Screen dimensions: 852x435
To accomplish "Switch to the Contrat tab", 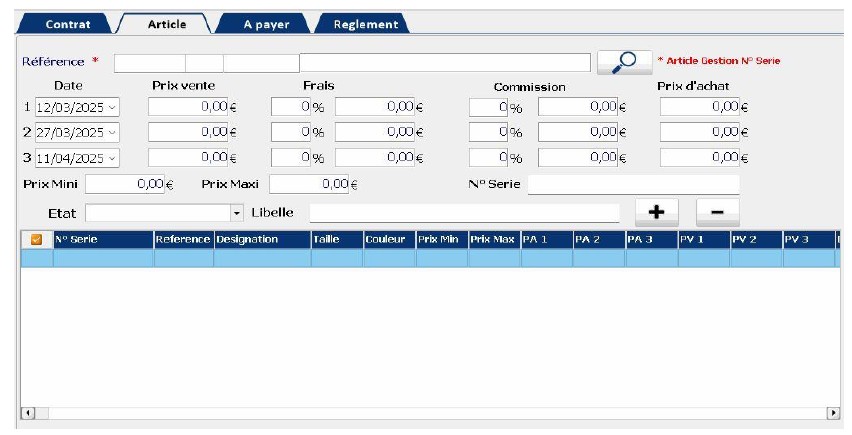I will (x=67, y=24).
